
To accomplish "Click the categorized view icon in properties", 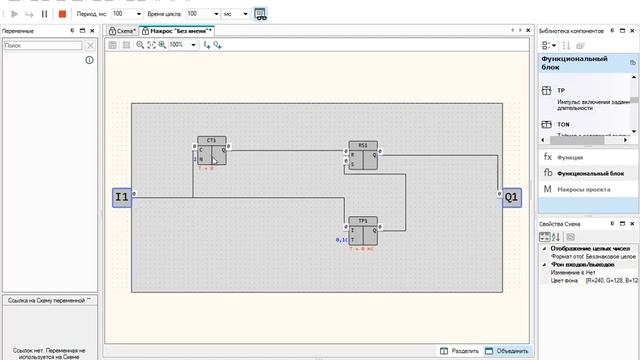I will pos(544,237).
